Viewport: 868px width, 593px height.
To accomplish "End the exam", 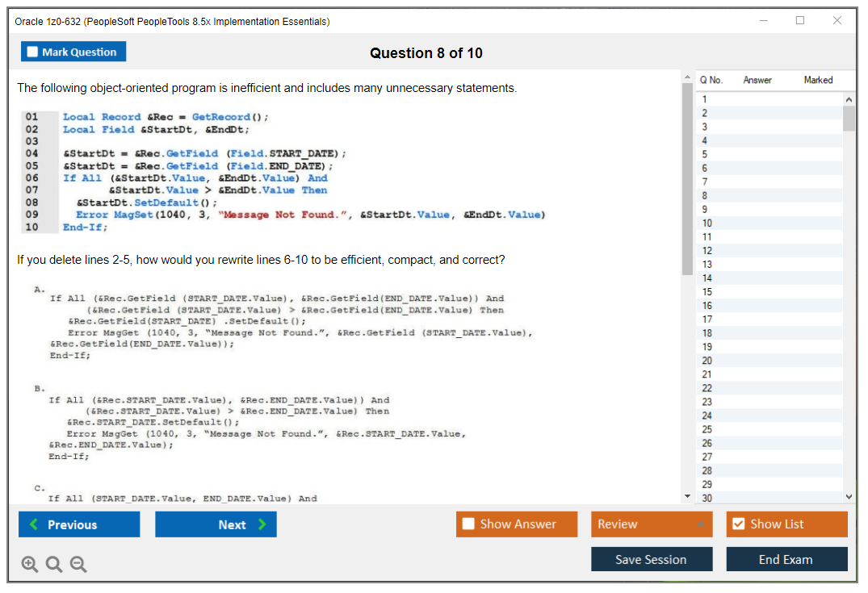I will click(786, 559).
